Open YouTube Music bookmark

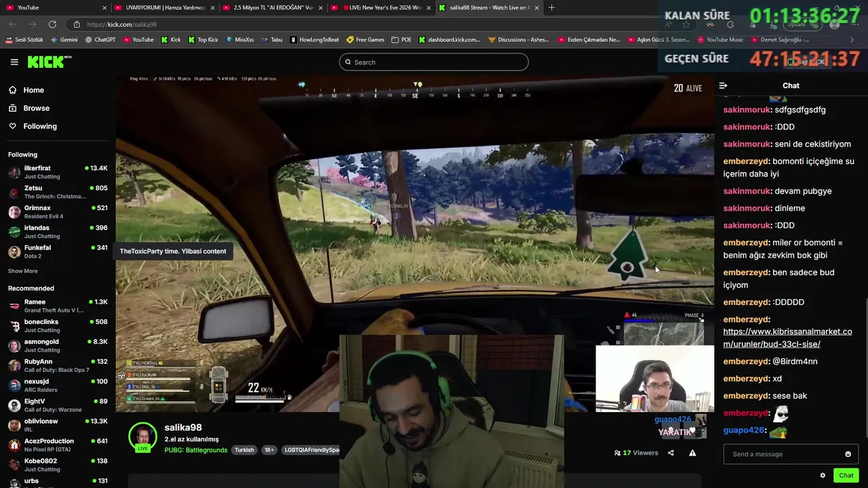tap(720, 40)
